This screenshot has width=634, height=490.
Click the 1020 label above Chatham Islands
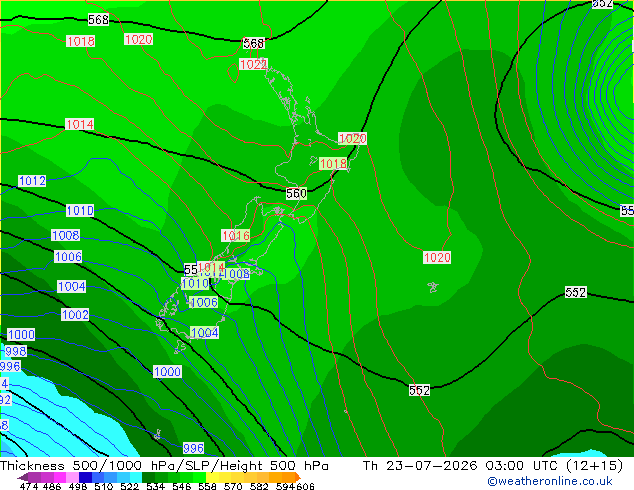click(437, 258)
